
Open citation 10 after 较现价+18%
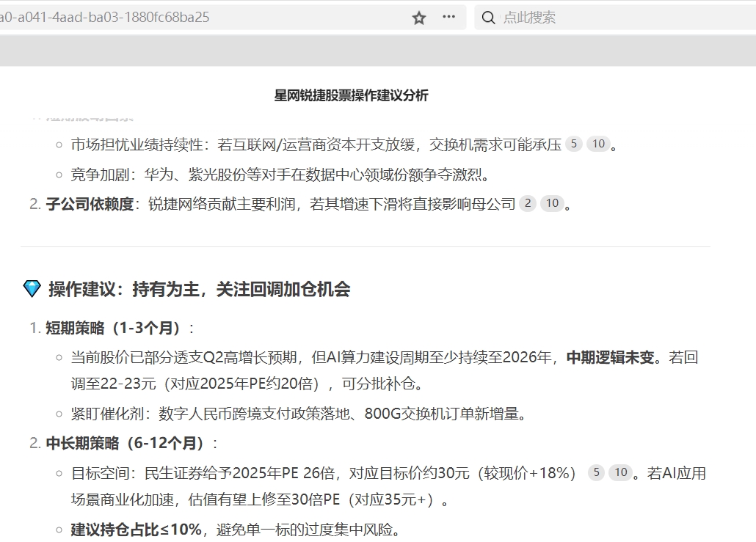pos(620,472)
